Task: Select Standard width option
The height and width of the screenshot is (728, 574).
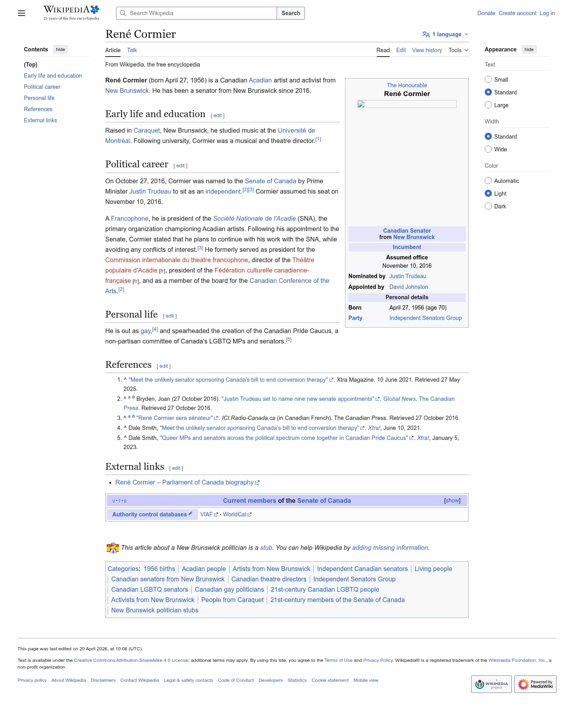Action: (x=488, y=136)
